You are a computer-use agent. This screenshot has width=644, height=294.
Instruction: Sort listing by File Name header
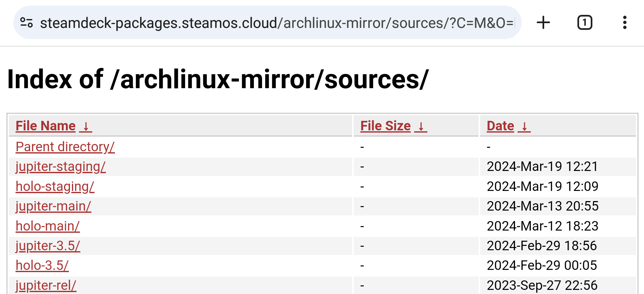coord(46,126)
